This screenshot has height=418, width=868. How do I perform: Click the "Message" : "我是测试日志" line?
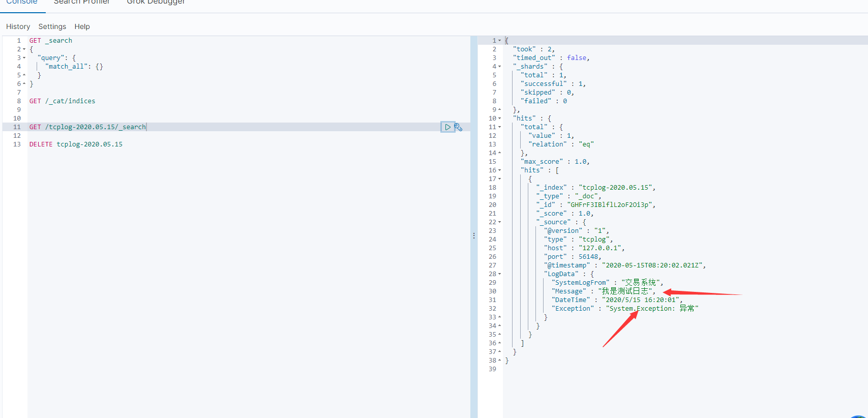(x=604, y=291)
